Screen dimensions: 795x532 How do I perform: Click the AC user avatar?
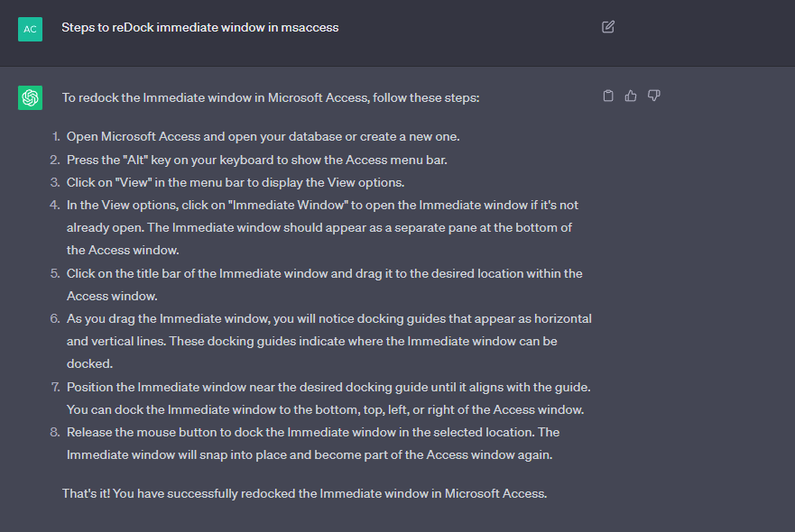point(30,29)
